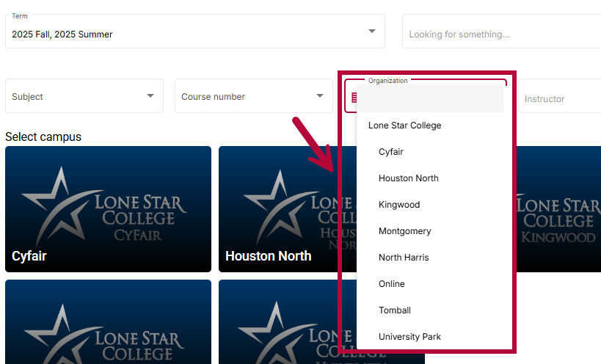Viewport: 601px width, 364px height.
Task: Focus the 'Looking for something...' search field
Action: [501, 32]
